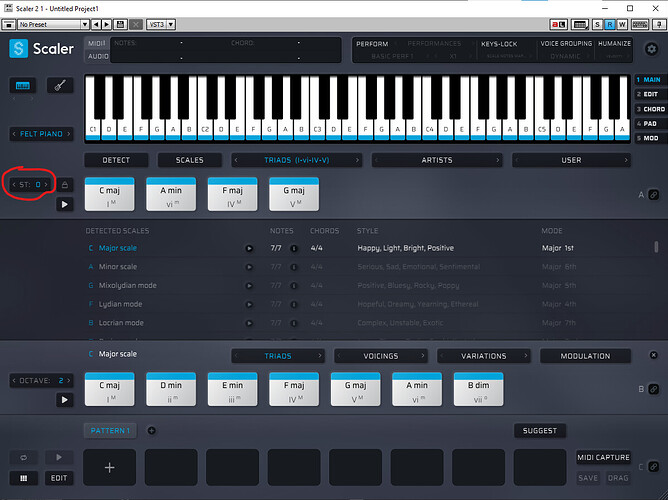This screenshot has width=668, height=500.
Task: Select MIDI input mode
Action: [97, 43]
